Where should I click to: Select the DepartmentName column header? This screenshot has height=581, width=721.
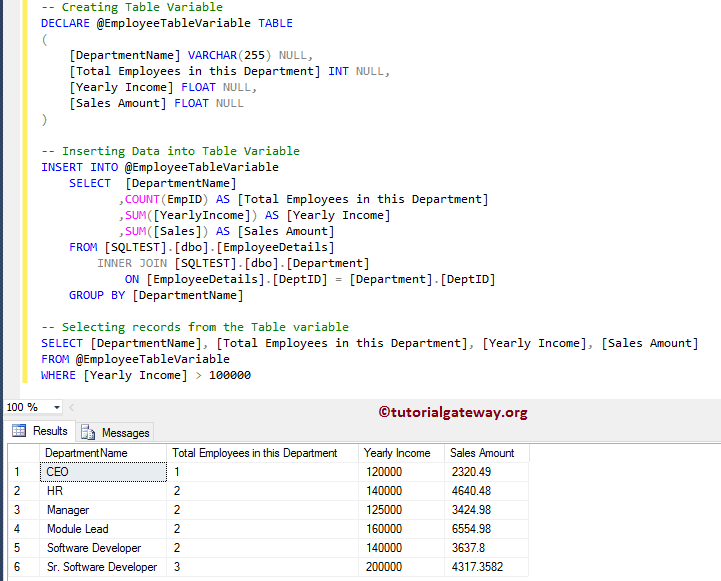103,453
